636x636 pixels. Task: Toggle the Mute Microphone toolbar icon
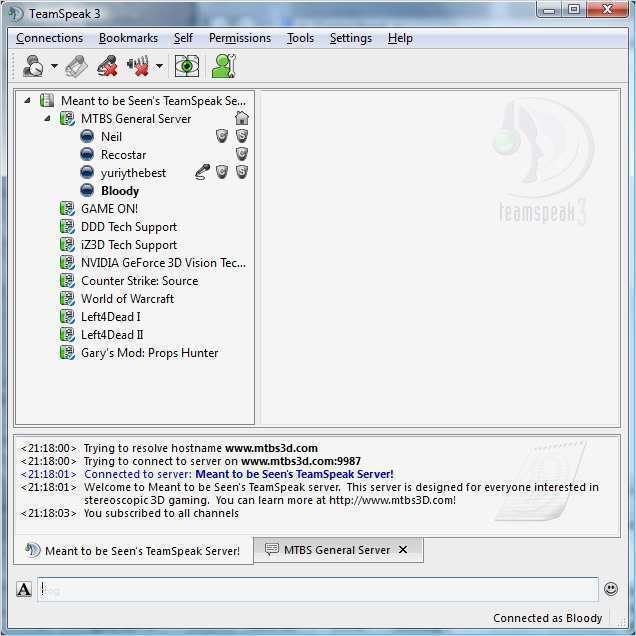point(107,66)
